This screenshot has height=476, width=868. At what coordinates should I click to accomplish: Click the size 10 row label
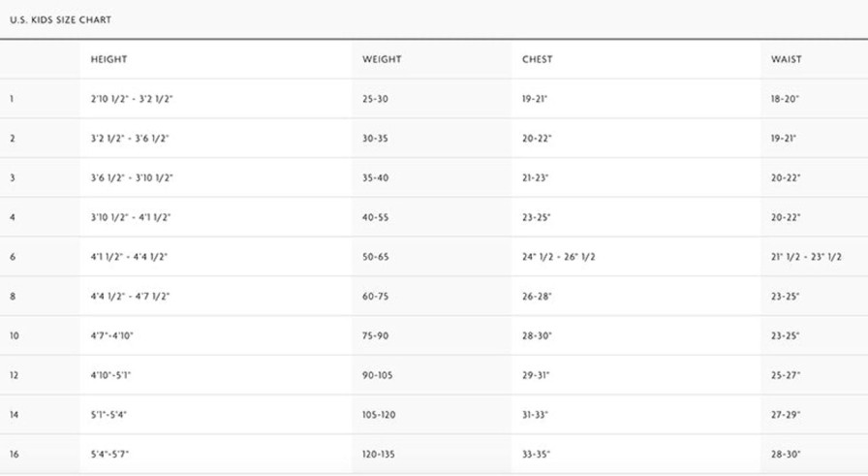pyautogui.click(x=14, y=336)
